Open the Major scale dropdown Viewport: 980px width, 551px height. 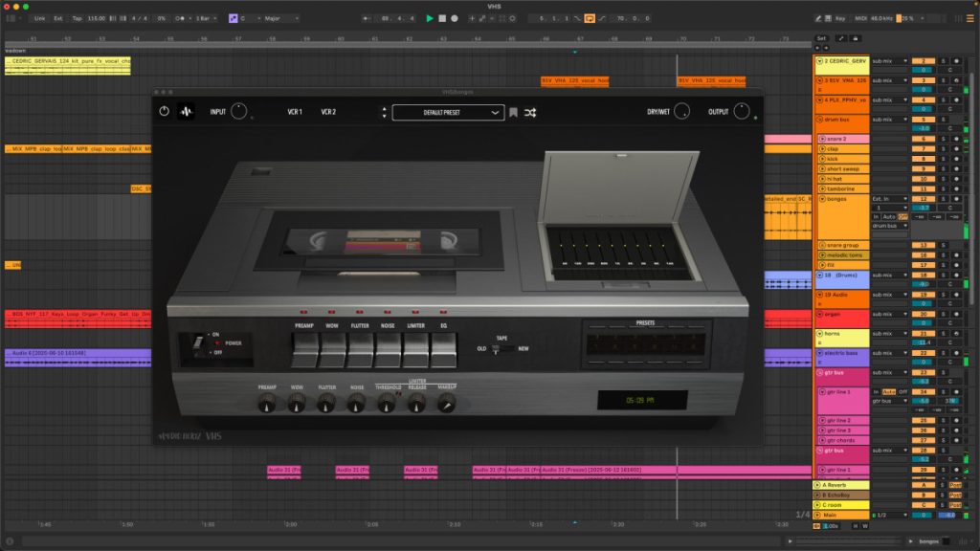click(x=280, y=19)
